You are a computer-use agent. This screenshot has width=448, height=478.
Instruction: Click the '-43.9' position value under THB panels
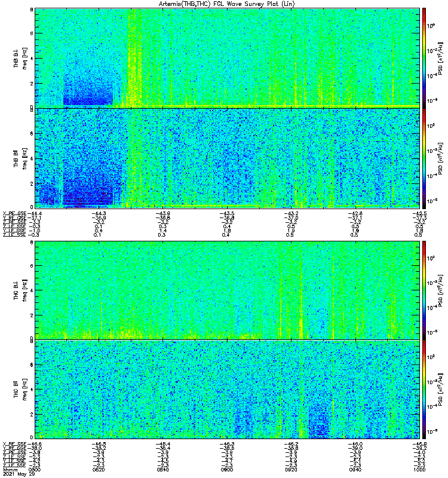(x=162, y=213)
